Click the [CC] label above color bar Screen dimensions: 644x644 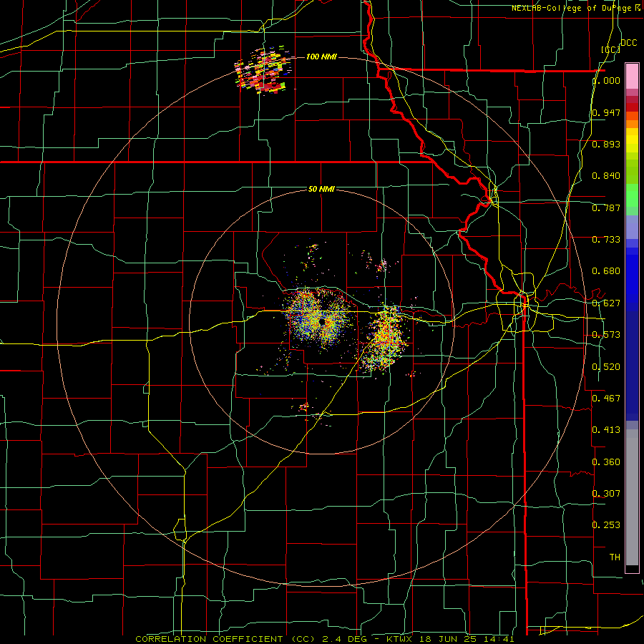pyautogui.click(x=610, y=49)
